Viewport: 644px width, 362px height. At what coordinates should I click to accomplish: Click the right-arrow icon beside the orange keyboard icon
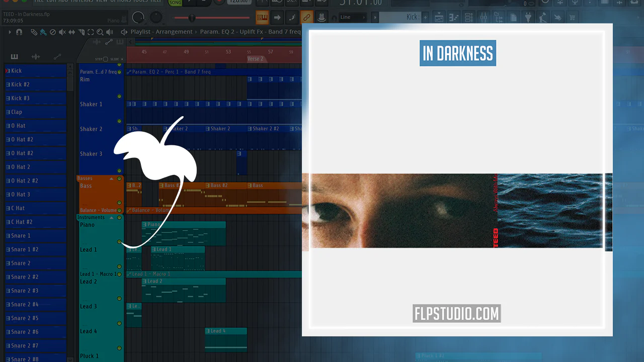pyautogui.click(x=277, y=18)
